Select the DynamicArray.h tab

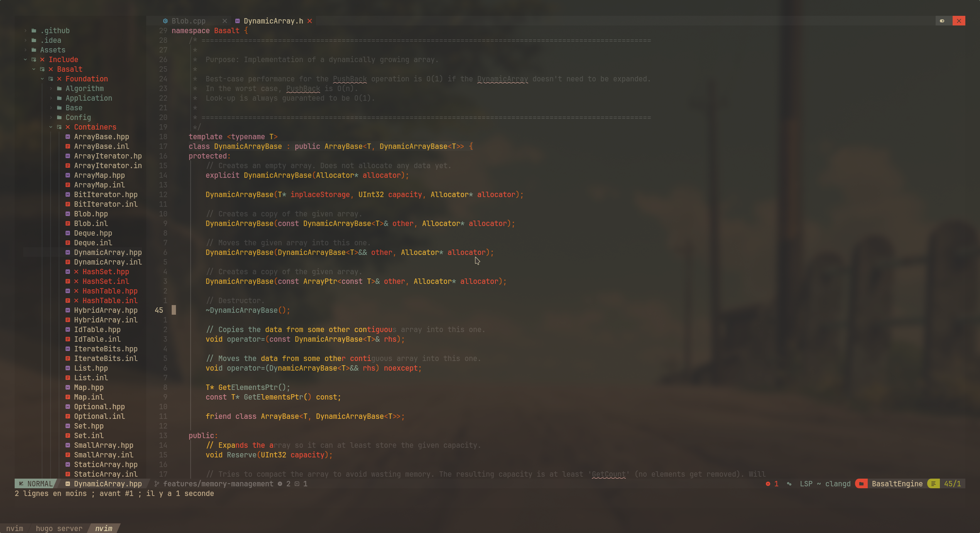tap(273, 21)
